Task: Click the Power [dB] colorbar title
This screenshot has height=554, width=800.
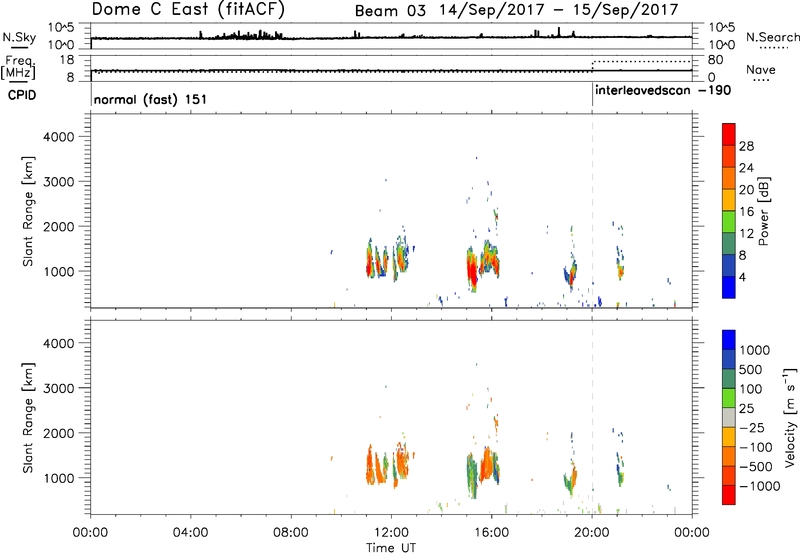Action: [763, 211]
